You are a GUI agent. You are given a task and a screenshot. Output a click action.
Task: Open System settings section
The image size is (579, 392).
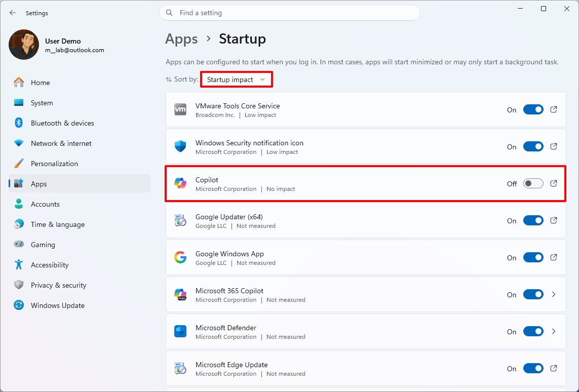80,103
